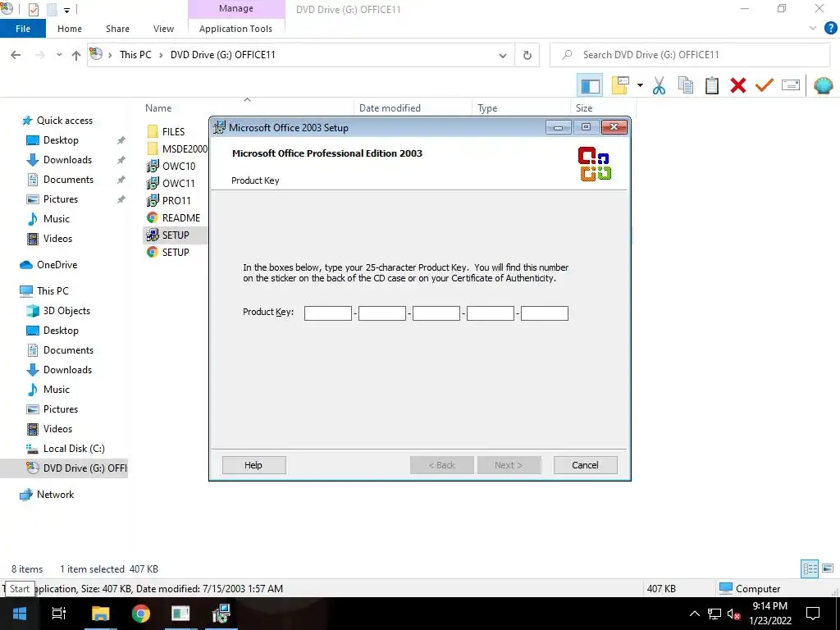
Task: Select the PRO11 installer file
Action: pyautogui.click(x=169, y=200)
